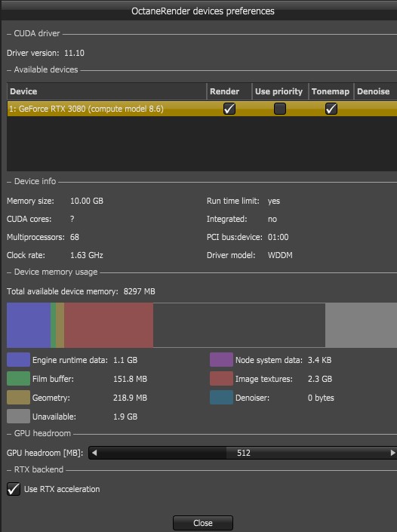Viewport: 397px width, 532px height.
Task: Click the Device column header
Action: [x=106, y=91]
